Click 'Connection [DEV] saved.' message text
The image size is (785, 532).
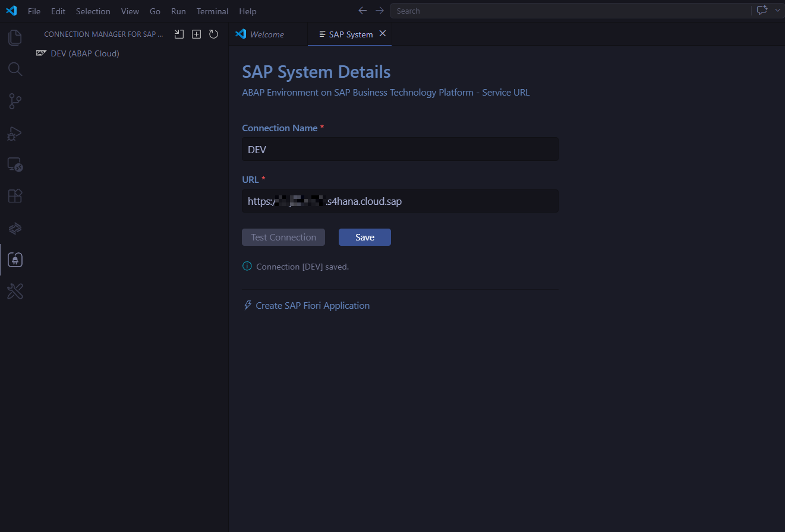point(302,267)
